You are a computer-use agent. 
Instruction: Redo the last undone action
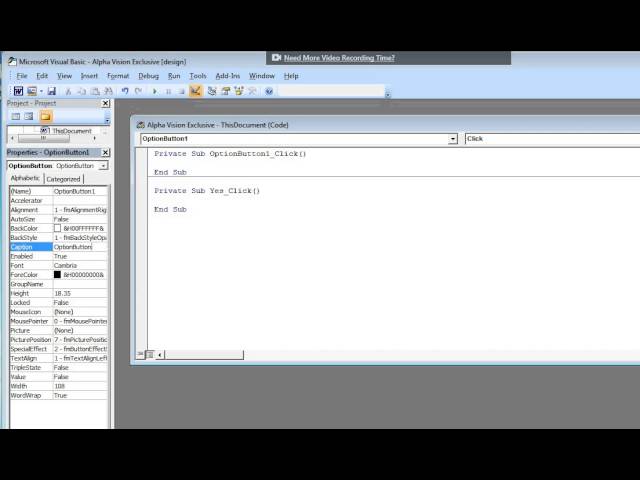(138, 91)
